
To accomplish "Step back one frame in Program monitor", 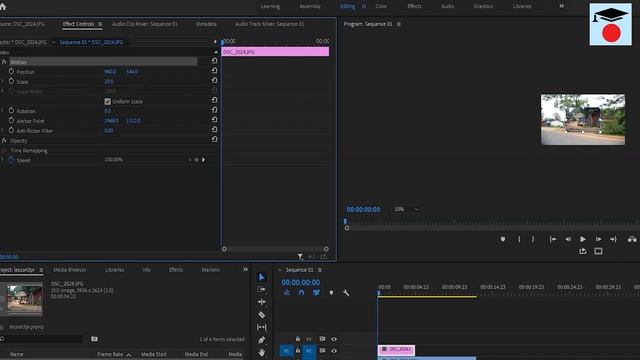I will tap(568, 239).
